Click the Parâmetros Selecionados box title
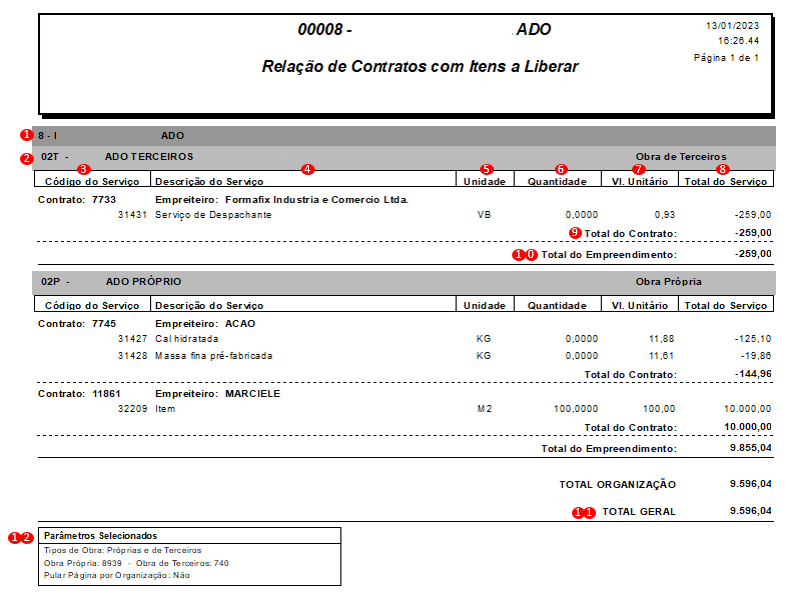The image size is (799, 594). [100, 535]
